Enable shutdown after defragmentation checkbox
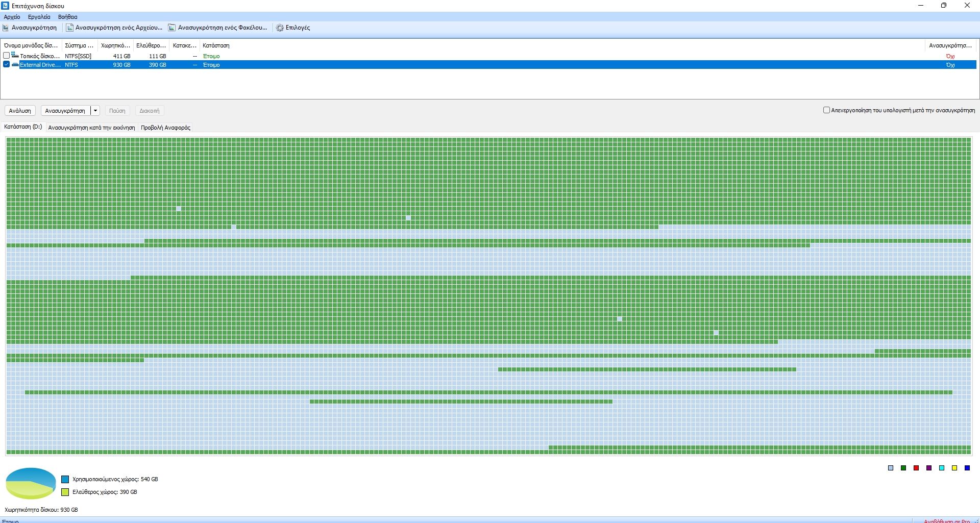Screen dimensions: 980x523 pos(826,110)
